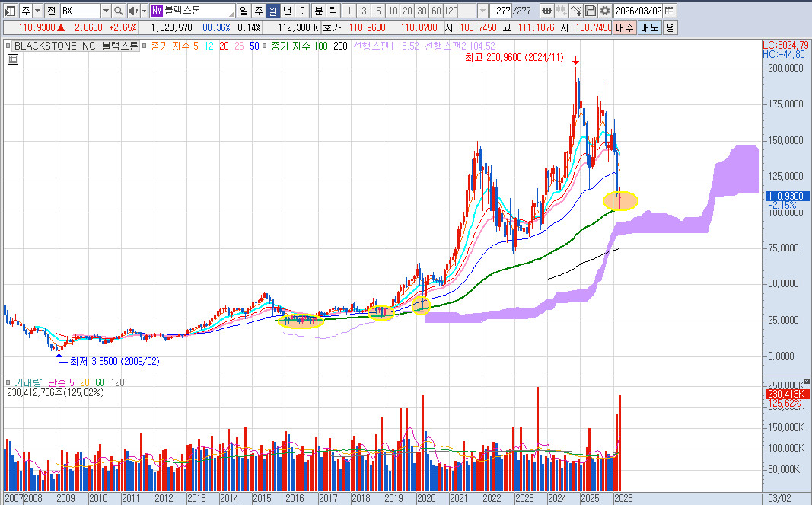Click the 277 bar count input field
The height and width of the screenshot is (505, 812).
click(500, 11)
